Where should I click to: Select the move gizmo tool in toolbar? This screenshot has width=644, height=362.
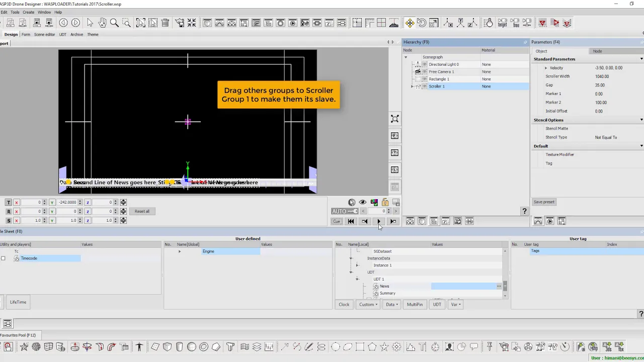pos(410,23)
